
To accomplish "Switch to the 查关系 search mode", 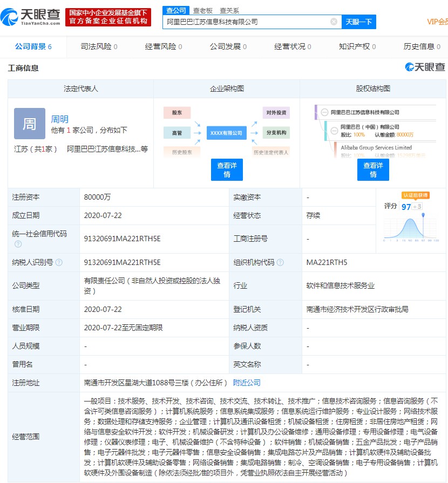I will coord(229,10).
